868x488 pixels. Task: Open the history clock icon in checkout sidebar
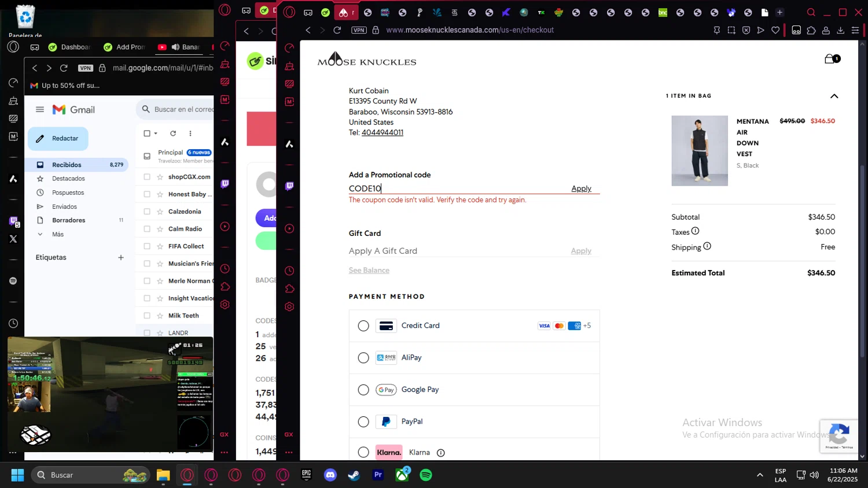click(x=289, y=271)
